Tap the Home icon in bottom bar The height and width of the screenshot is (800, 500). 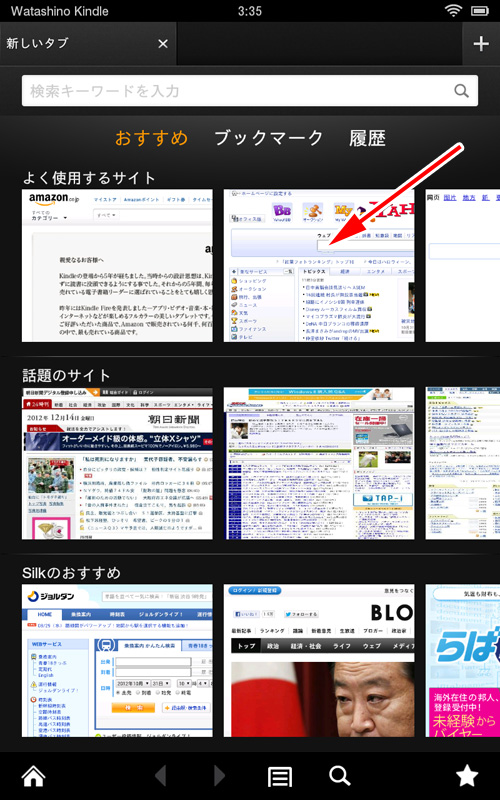(33, 776)
